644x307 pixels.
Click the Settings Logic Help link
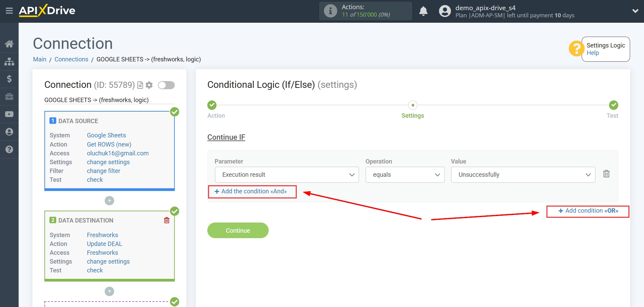[x=593, y=53]
